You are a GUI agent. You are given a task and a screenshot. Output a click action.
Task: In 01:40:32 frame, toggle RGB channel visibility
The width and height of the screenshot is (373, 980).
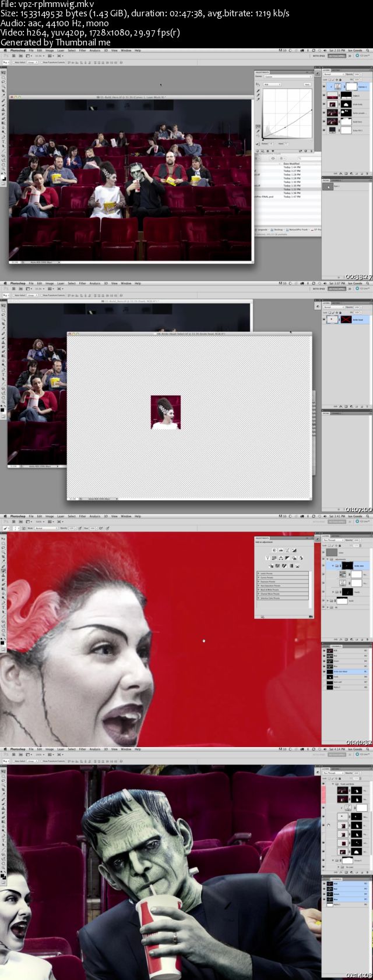tap(324, 650)
